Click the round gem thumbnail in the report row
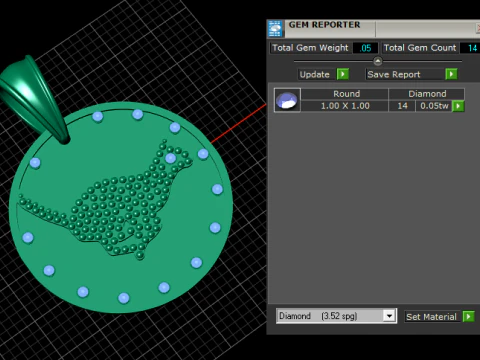The image size is (480, 360). pyautogui.click(x=287, y=100)
